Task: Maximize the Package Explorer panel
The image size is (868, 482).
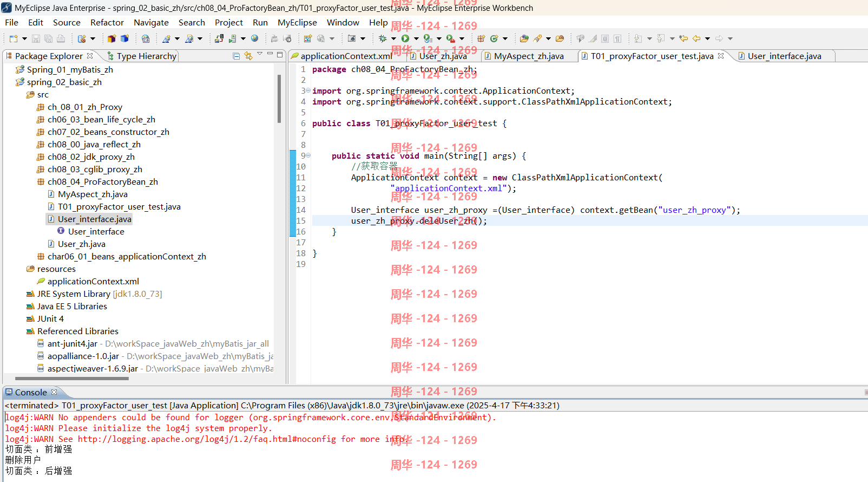Action: 280,55
